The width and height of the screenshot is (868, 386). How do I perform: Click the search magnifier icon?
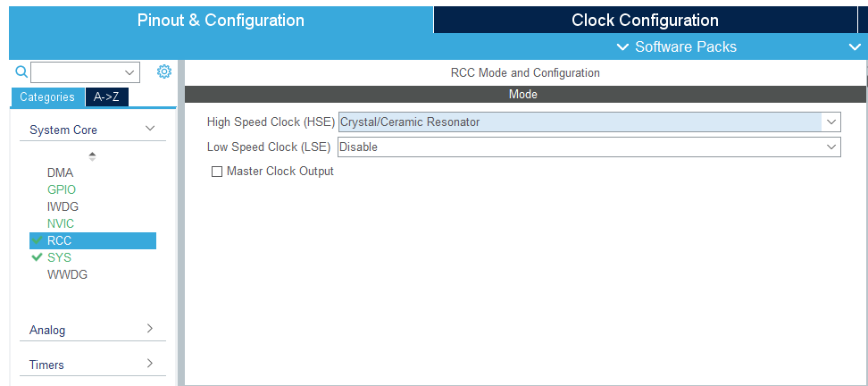tap(21, 71)
